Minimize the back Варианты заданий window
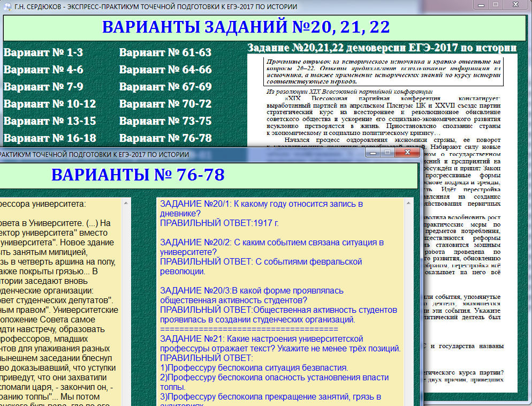Image resolution: width=532 pixels, height=406 pixels. pos(481,5)
